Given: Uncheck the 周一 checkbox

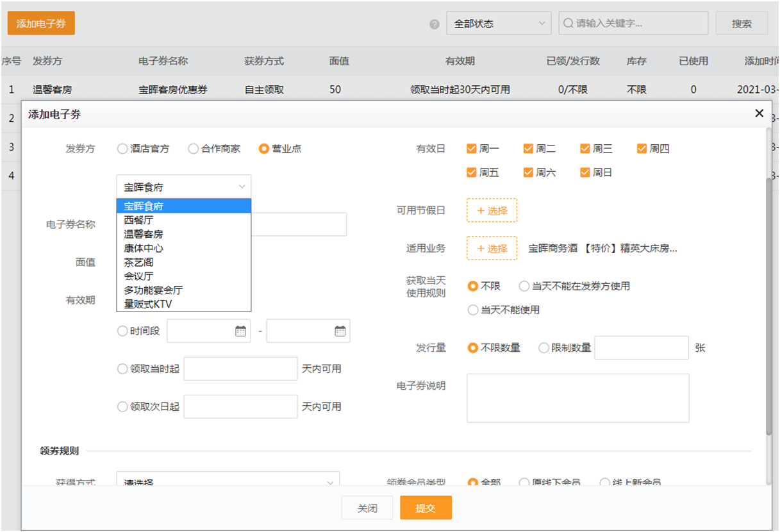Looking at the screenshot, I should (472, 149).
